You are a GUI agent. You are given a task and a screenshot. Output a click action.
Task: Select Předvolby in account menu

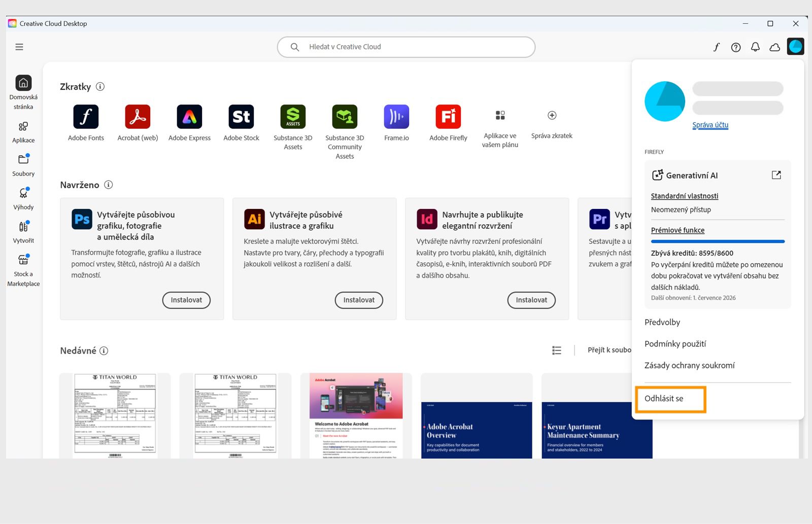662,322
